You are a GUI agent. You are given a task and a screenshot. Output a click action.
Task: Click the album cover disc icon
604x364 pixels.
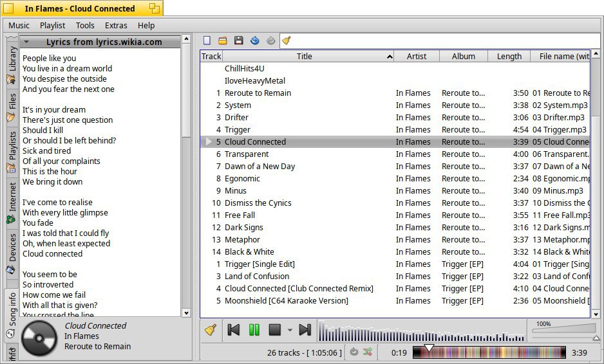click(x=39, y=338)
